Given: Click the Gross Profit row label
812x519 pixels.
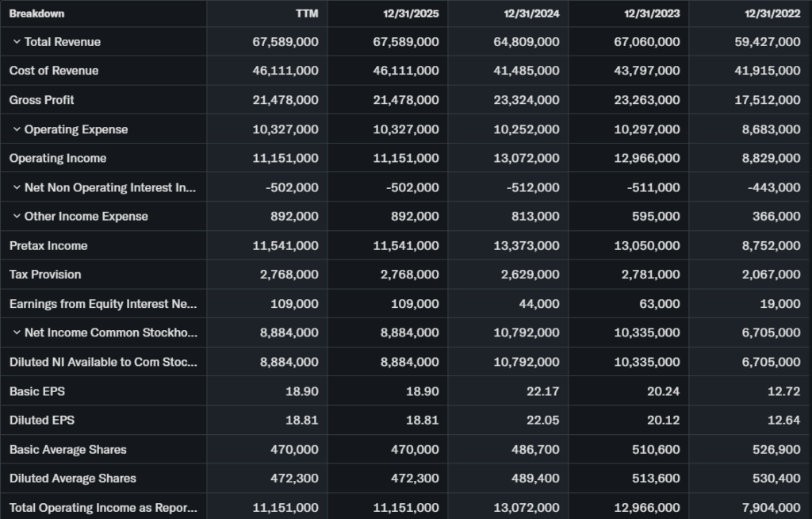Looking at the screenshot, I should pos(42,100).
